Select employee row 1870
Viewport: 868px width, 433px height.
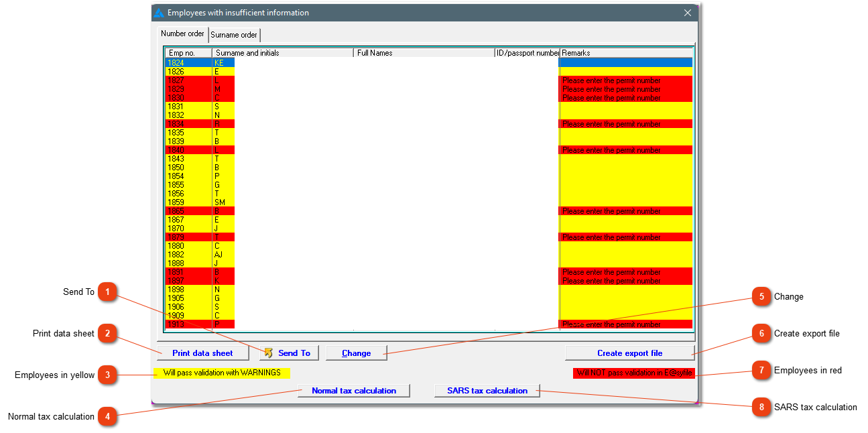(429, 228)
